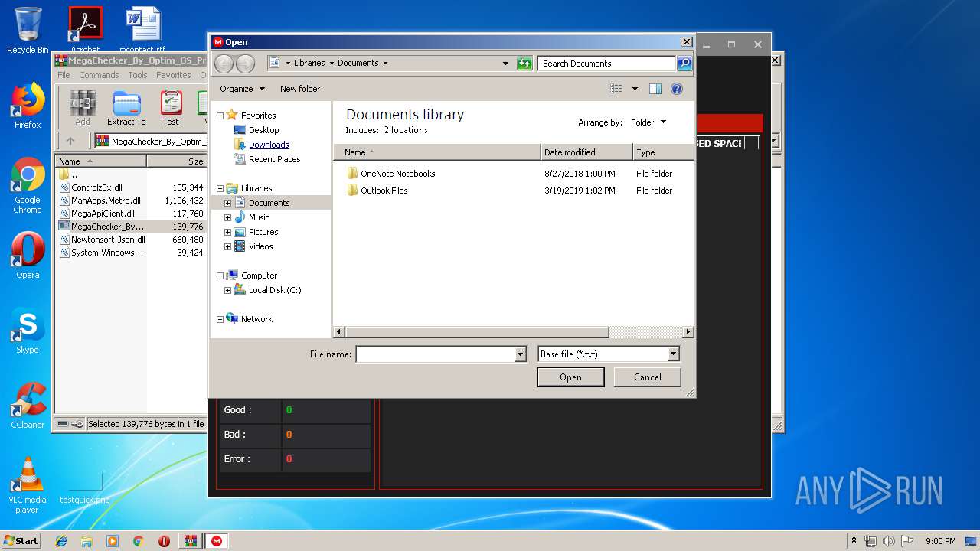Click the File name input field

[x=435, y=354]
